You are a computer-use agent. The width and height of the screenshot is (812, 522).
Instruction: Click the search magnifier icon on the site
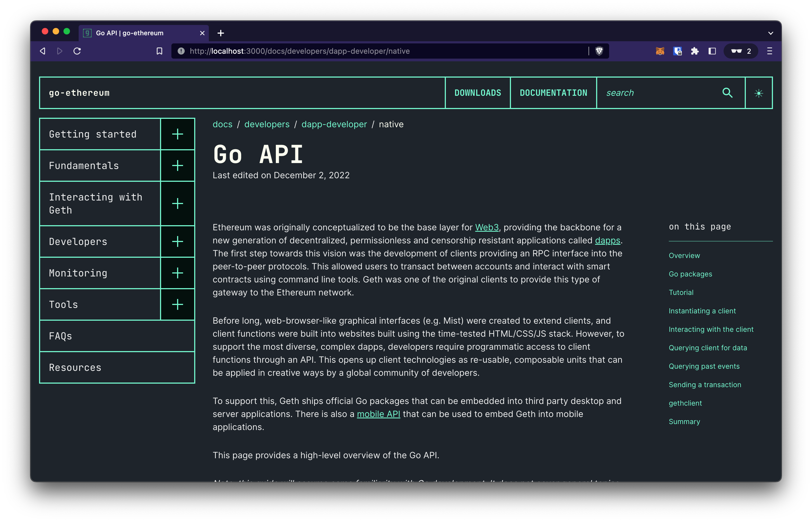coord(728,93)
